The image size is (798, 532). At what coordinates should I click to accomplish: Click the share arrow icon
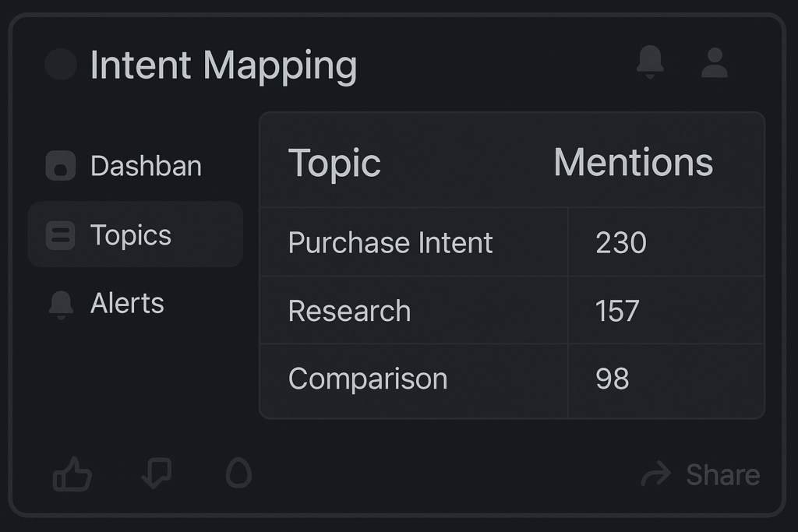click(655, 474)
